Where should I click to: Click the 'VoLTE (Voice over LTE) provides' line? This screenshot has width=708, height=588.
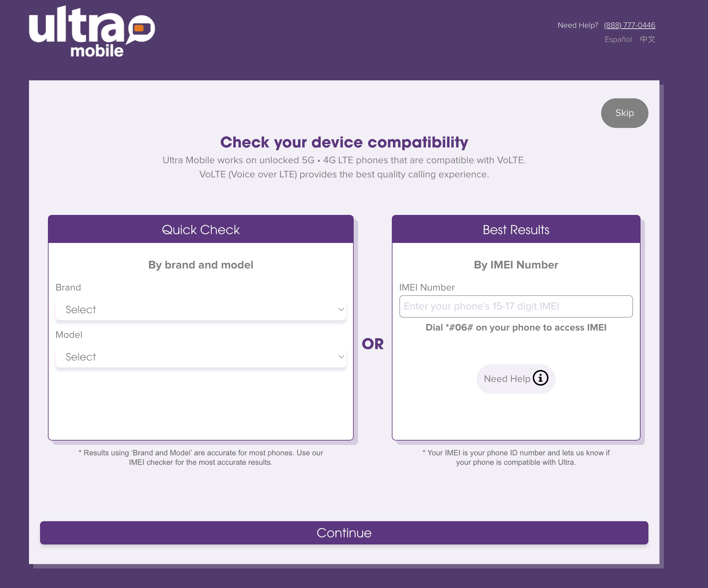click(344, 175)
